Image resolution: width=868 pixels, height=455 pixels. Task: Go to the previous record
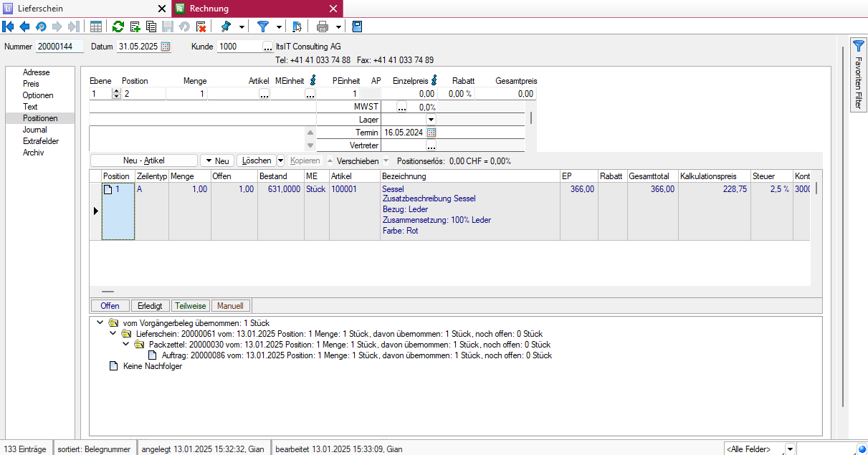point(24,27)
